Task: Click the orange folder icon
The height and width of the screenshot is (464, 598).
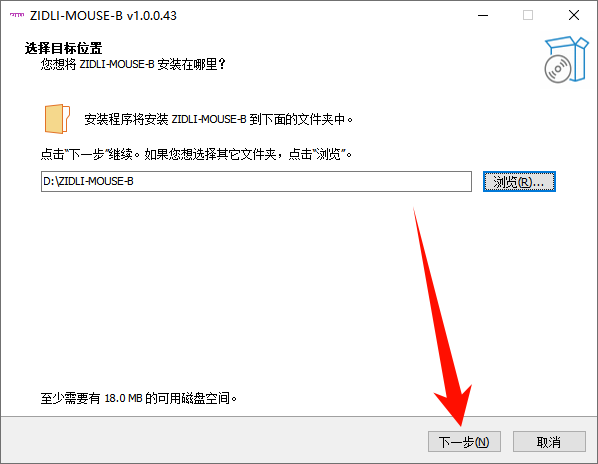Action: (x=57, y=119)
